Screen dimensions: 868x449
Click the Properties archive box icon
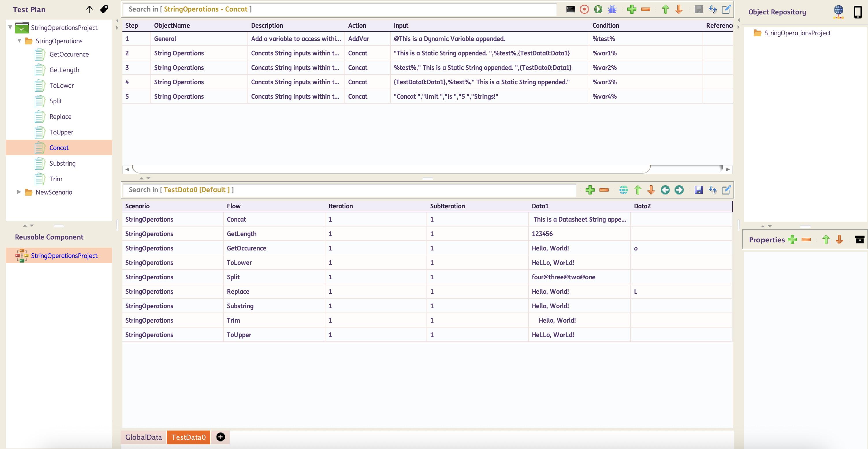click(x=860, y=240)
